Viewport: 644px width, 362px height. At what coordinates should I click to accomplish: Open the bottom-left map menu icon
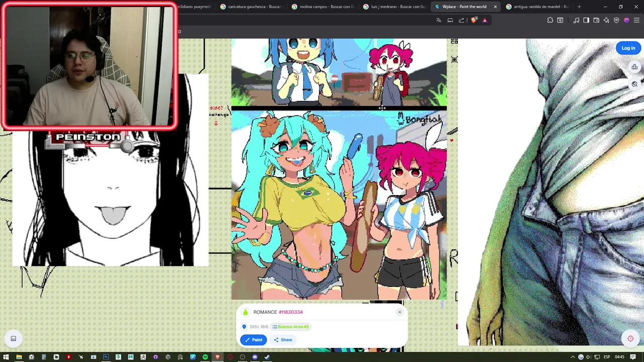pyautogui.click(x=14, y=339)
